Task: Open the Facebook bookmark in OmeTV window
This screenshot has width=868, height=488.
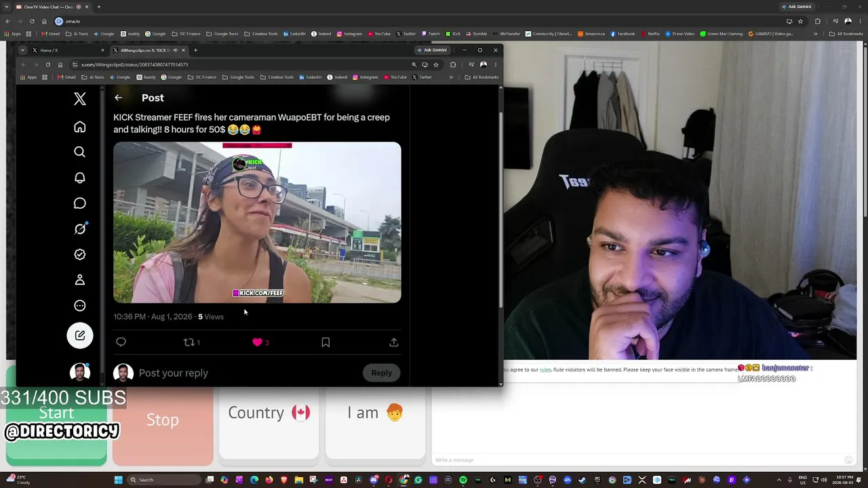Action: (x=623, y=34)
